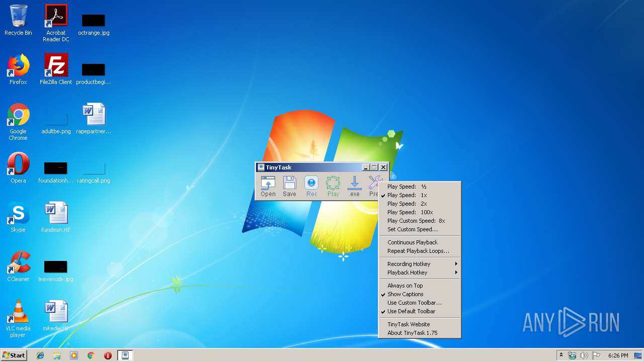This screenshot has height=362, width=644.
Task: Open Windows Media Player taskbar icon
Action: [74, 355]
